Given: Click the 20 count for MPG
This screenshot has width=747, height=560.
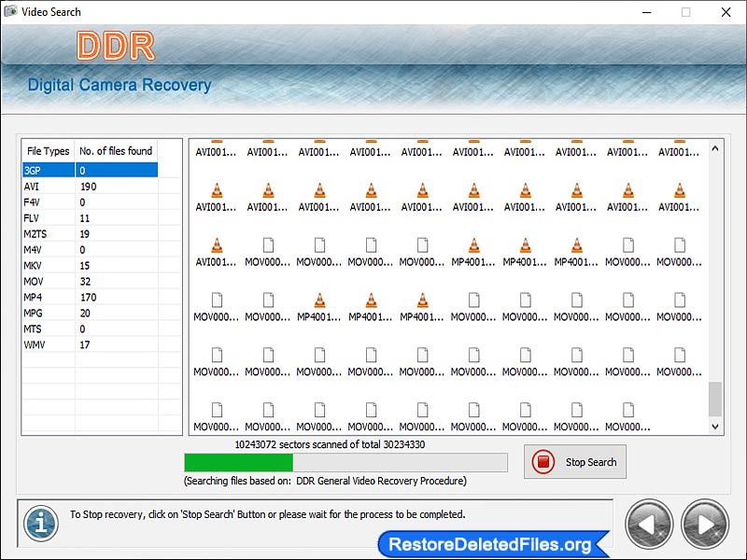Looking at the screenshot, I should click(85, 313).
